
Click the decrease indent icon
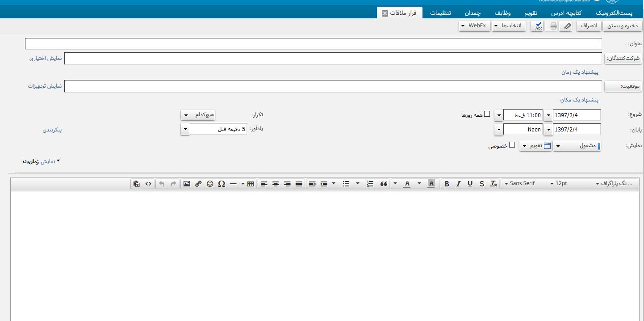pyautogui.click(x=312, y=184)
